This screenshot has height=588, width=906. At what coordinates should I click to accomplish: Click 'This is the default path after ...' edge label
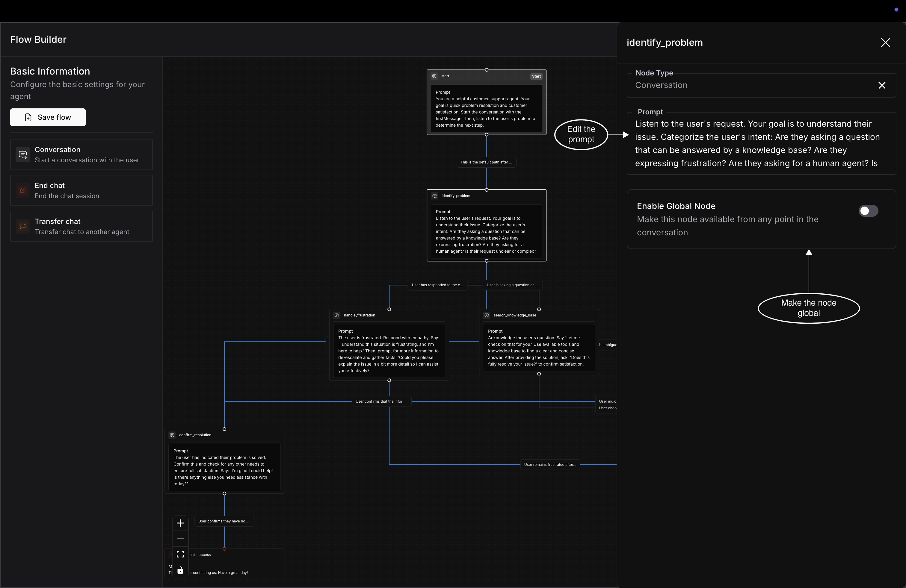[487, 162]
